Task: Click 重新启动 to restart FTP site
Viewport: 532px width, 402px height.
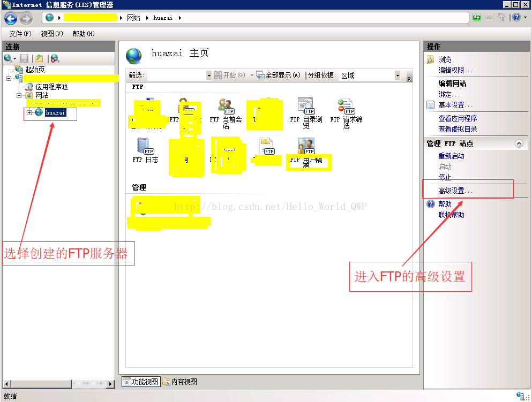Action: pyautogui.click(x=451, y=156)
